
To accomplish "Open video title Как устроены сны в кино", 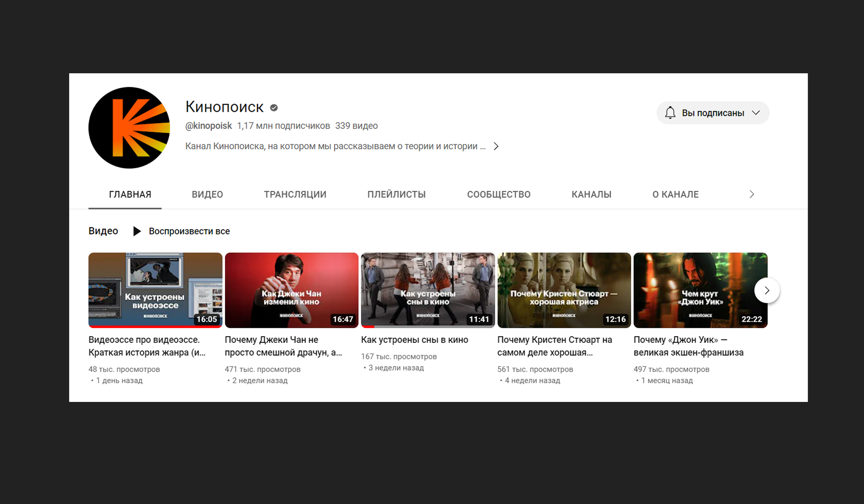I will [x=414, y=340].
